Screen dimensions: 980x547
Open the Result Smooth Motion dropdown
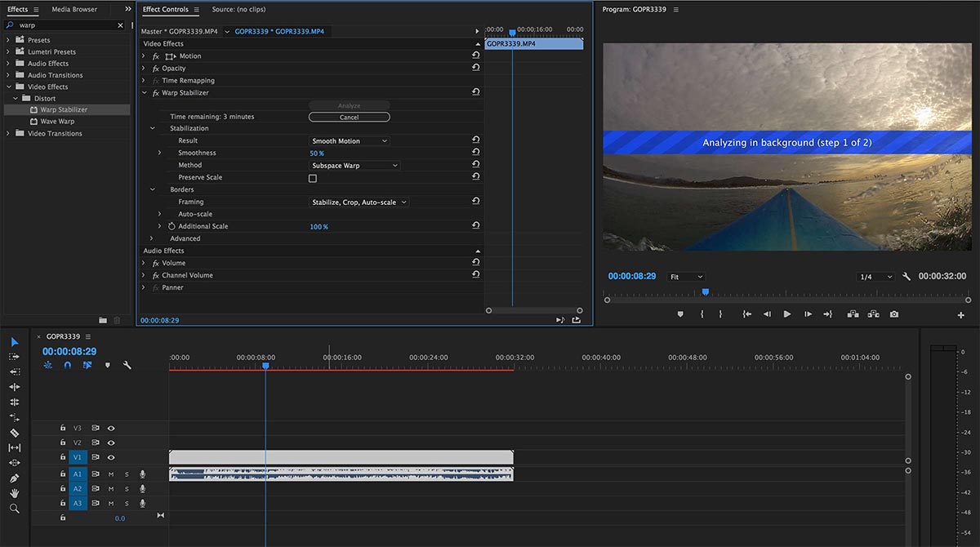[350, 141]
